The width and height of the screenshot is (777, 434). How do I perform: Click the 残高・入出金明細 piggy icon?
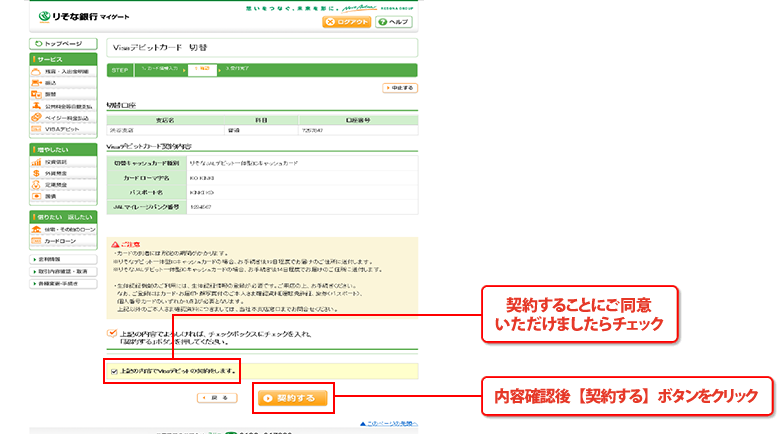click(36, 71)
